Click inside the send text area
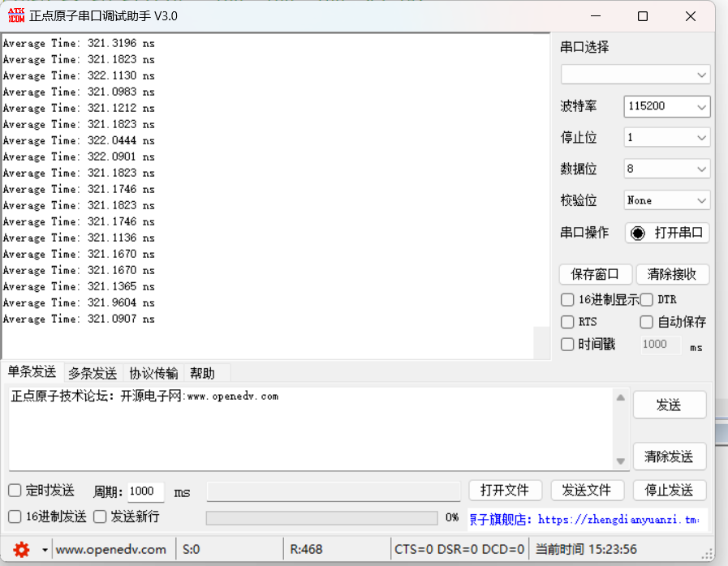The width and height of the screenshot is (728, 566). (x=310, y=429)
